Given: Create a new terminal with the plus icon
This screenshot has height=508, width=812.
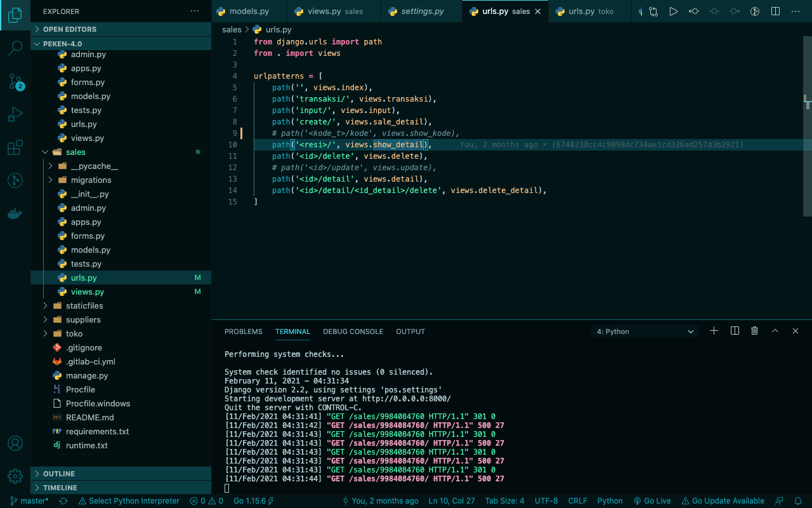Looking at the screenshot, I should (714, 330).
